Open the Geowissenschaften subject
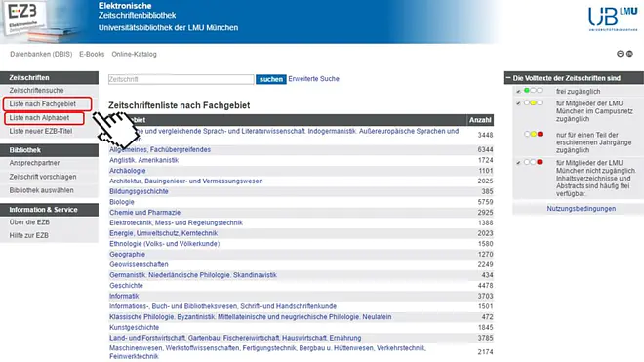 (139, 265)
